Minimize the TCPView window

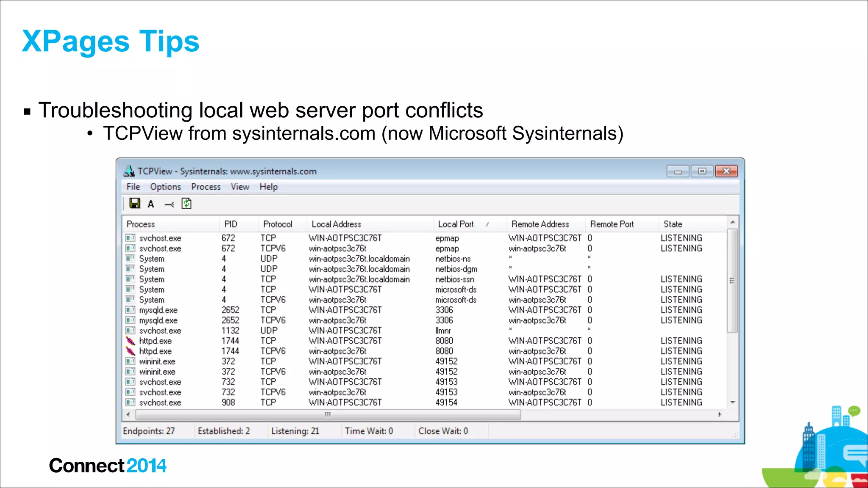tap(678, 171)
